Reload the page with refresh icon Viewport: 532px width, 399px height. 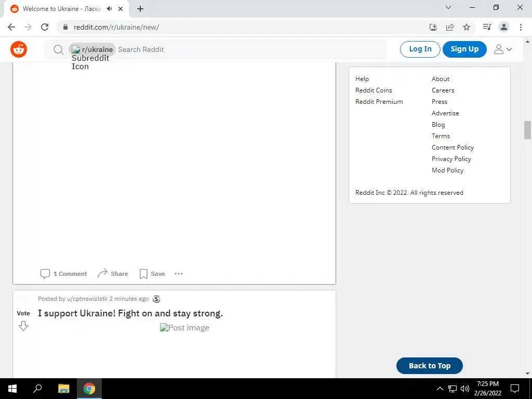pos(45,27)
